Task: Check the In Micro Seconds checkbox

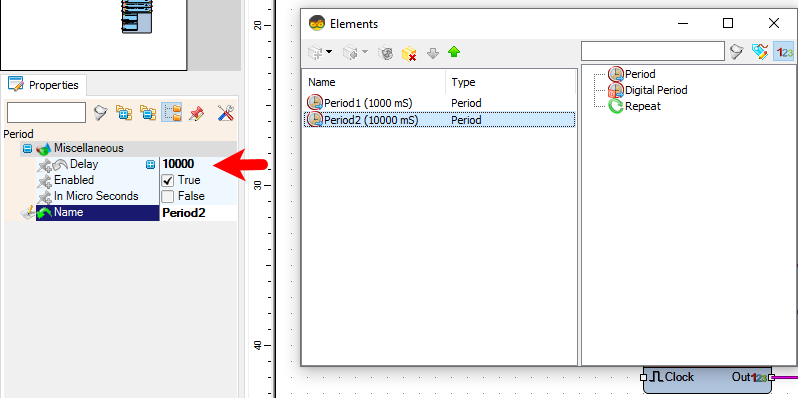Action: click(x=168, y=196)
